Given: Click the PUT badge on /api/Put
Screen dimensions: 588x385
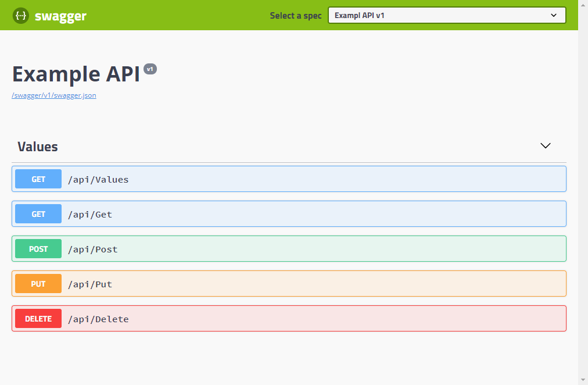Looking at the screenshot, I should coord(38,283).
